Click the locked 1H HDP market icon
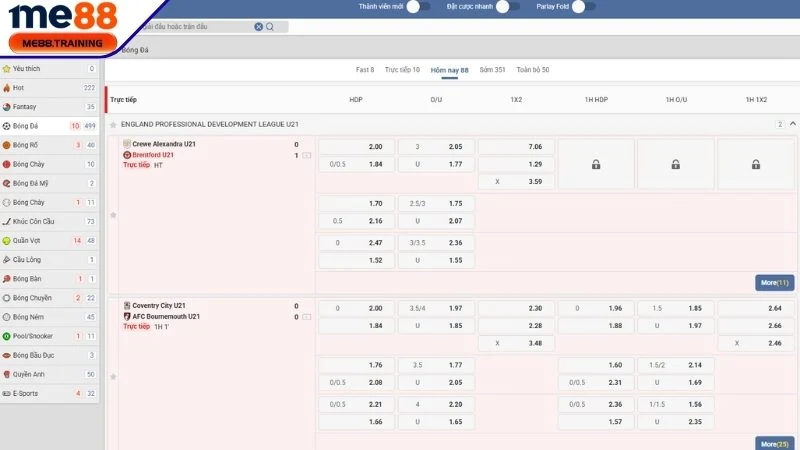The width and height of the screenshot is (800, 450). (x=596, y=164)
